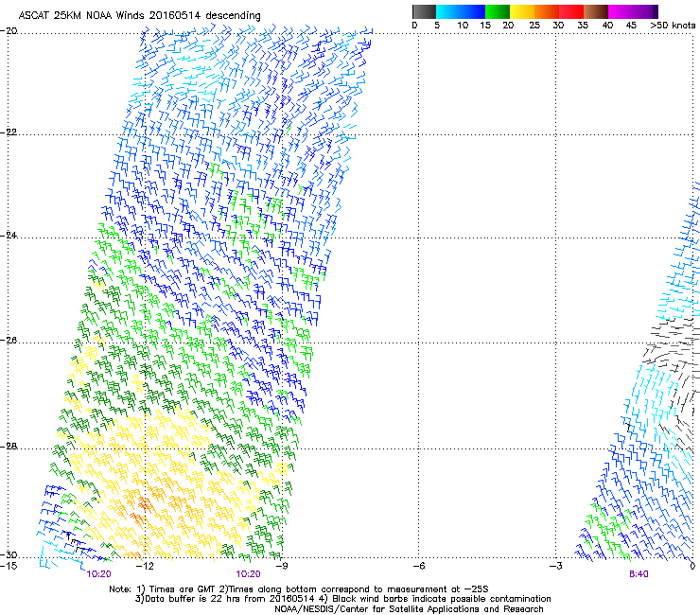Click the cyan-blue 5-15 knots color band
Viewport: 700px width, 615px height.
[461, 11]
